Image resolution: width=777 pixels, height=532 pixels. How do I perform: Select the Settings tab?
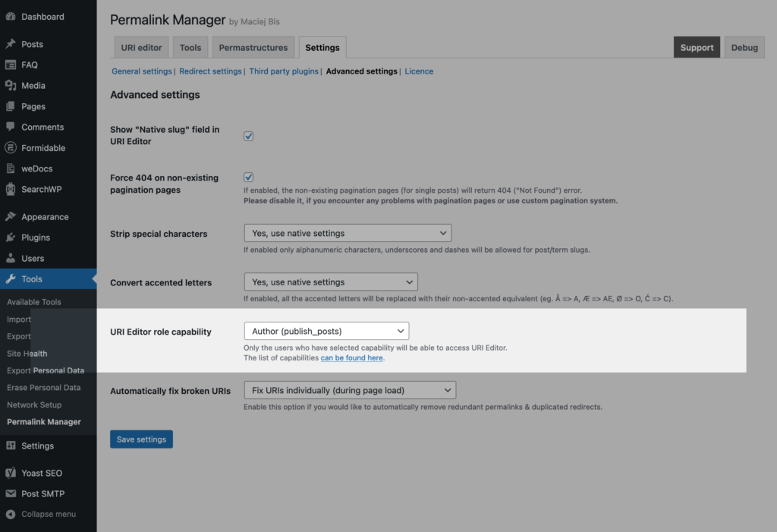pos(322,48)
